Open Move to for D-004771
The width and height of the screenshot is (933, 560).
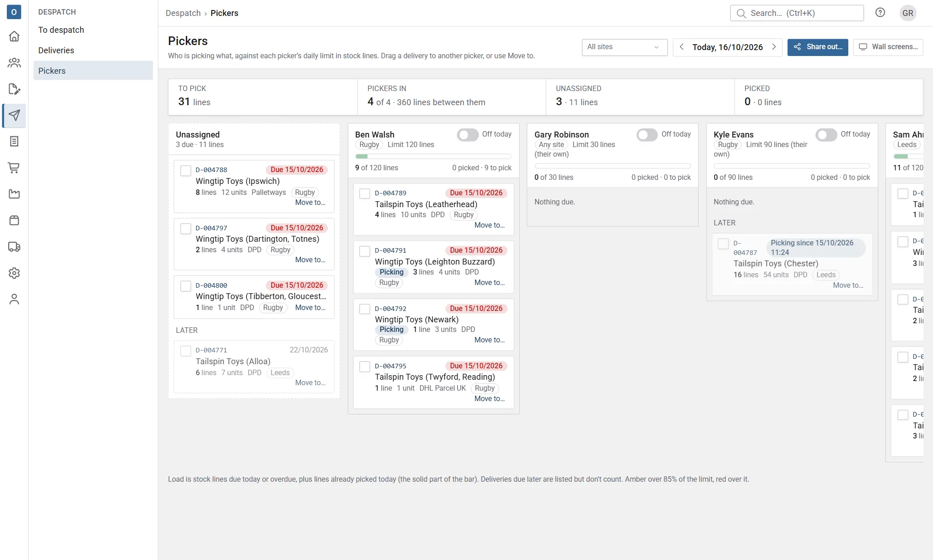310,383
